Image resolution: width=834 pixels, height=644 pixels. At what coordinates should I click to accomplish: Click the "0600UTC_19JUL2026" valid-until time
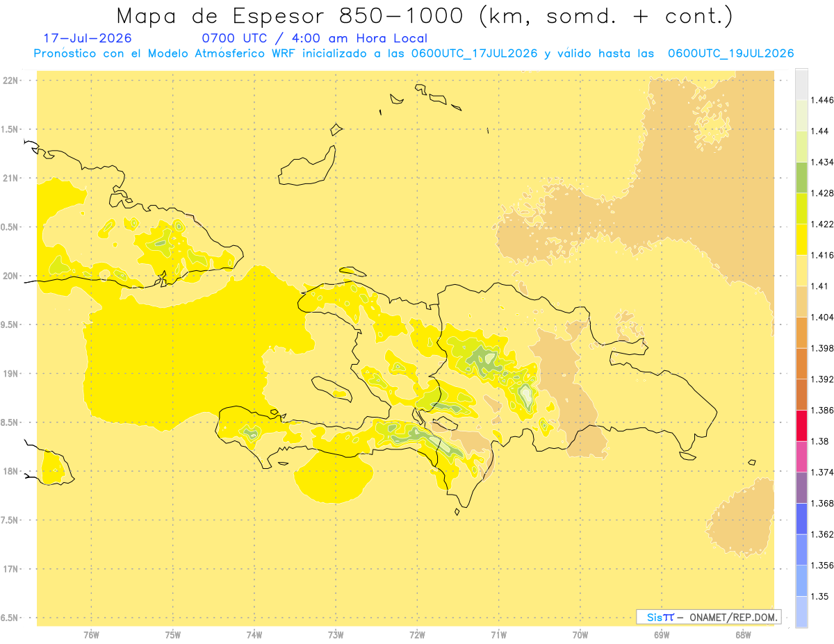[x=730, y=53]
